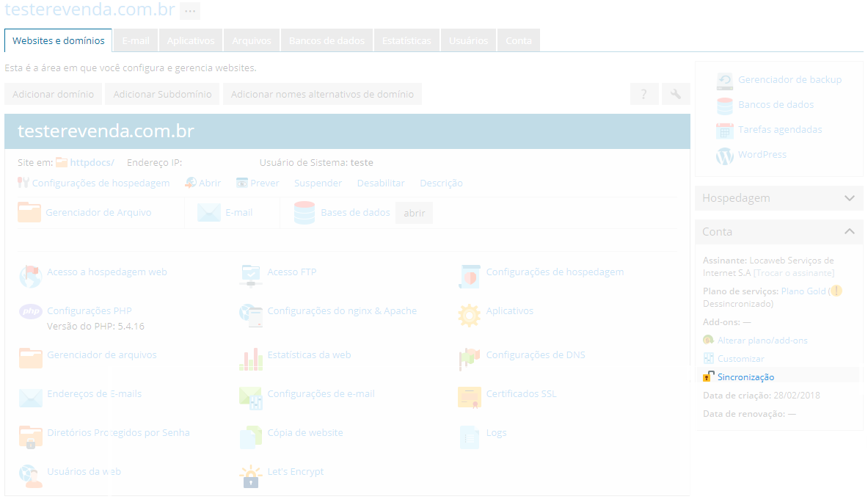Click the help question mark button
This screenshot has width=868, height=502.
[643, 94]
